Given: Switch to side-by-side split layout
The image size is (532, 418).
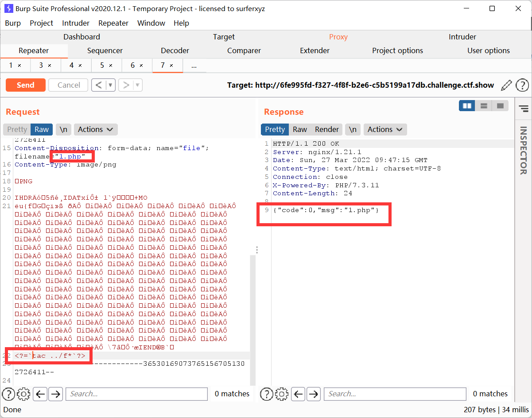Looking at the screenshot, I should 467,106.
